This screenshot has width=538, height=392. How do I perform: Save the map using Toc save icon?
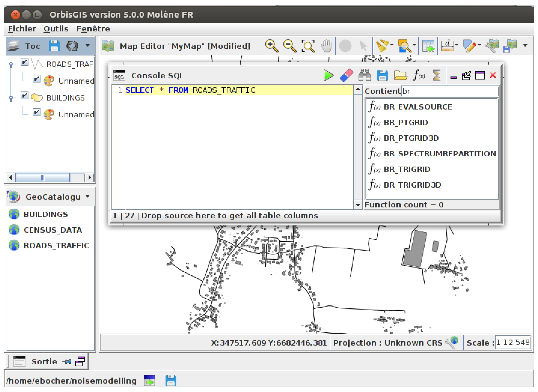click(54, 46)
